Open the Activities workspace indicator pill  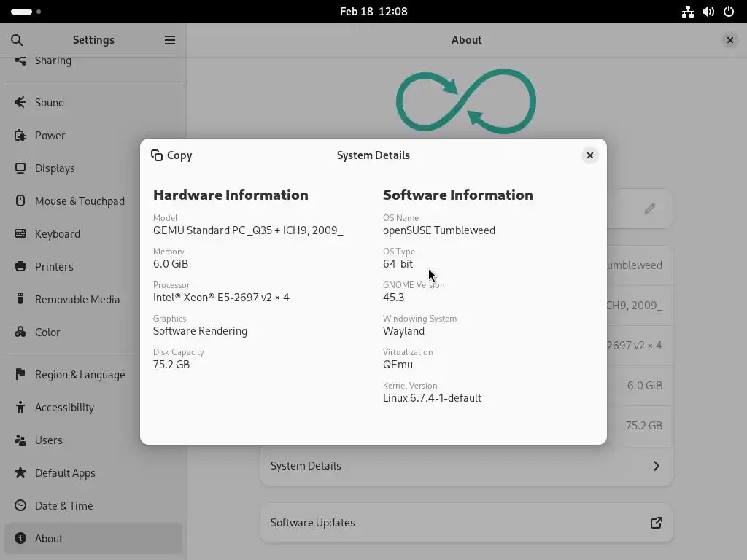coord(21,12)
